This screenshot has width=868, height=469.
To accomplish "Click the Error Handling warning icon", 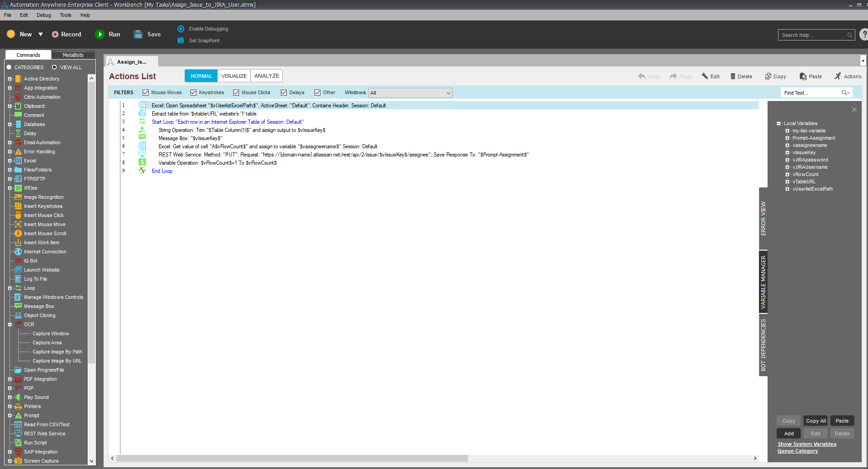I will click(x=18, y=151).
